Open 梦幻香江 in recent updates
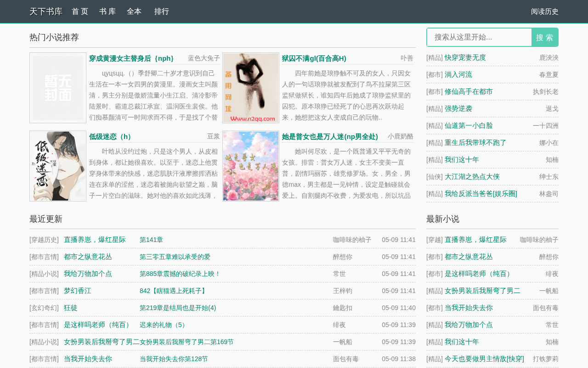Image resolution: width=588 pixels, height=368 pixels. pos(78,291)
